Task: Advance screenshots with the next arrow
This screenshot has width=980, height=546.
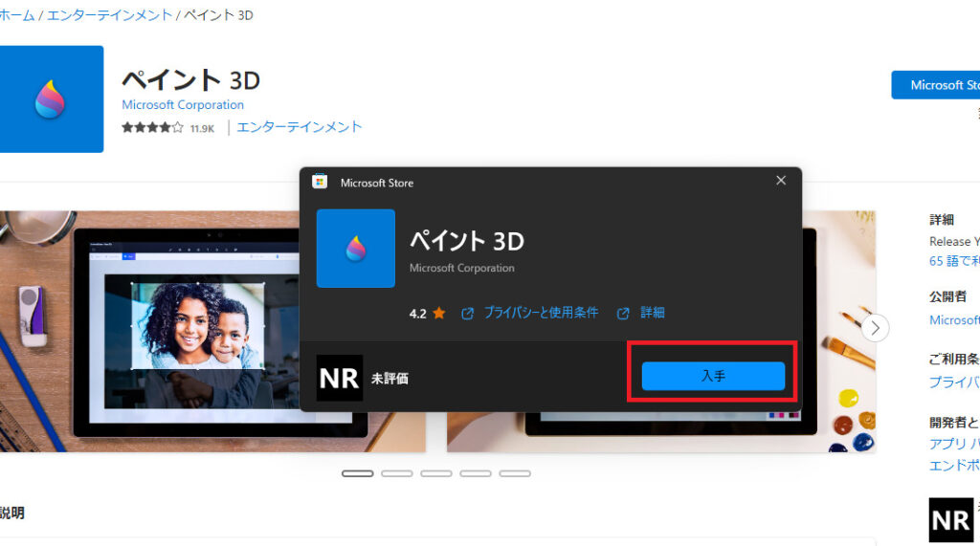Action: pos(875,328)
